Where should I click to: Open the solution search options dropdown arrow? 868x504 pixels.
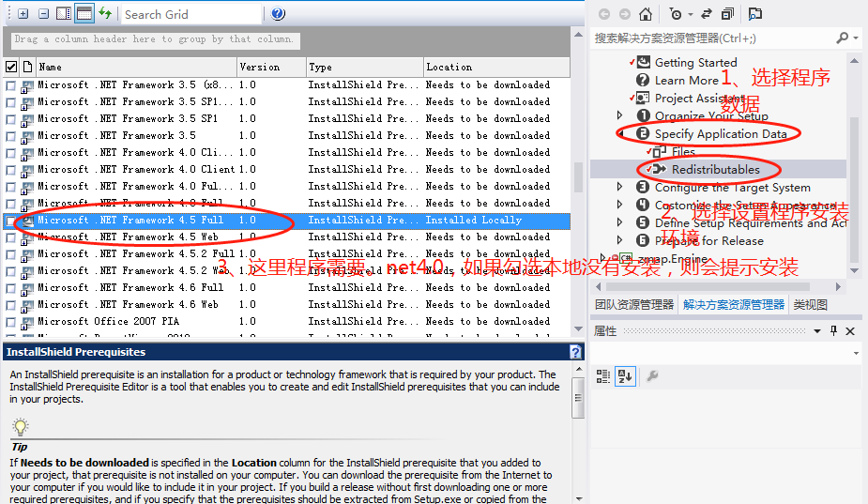(x=857, y=38)
